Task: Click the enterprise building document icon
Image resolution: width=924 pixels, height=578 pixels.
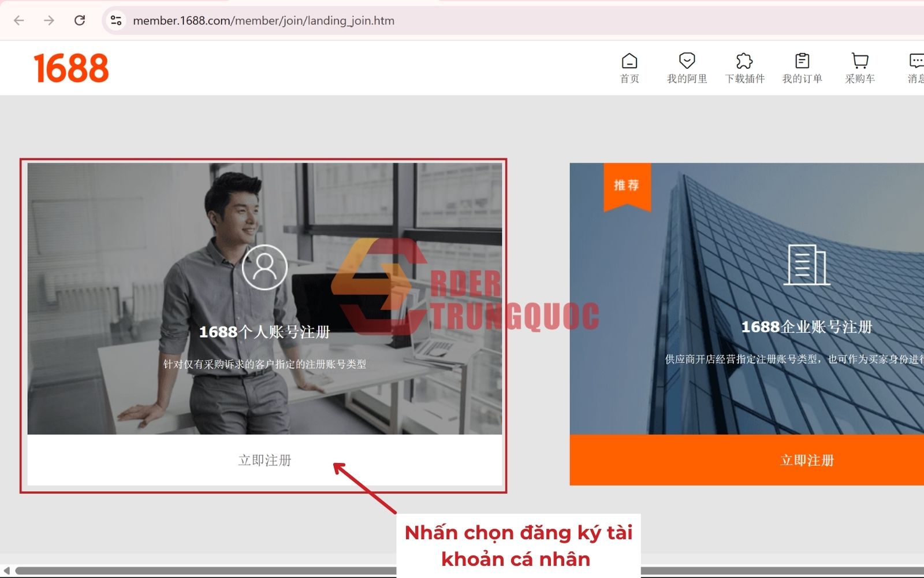Action: 807,265
